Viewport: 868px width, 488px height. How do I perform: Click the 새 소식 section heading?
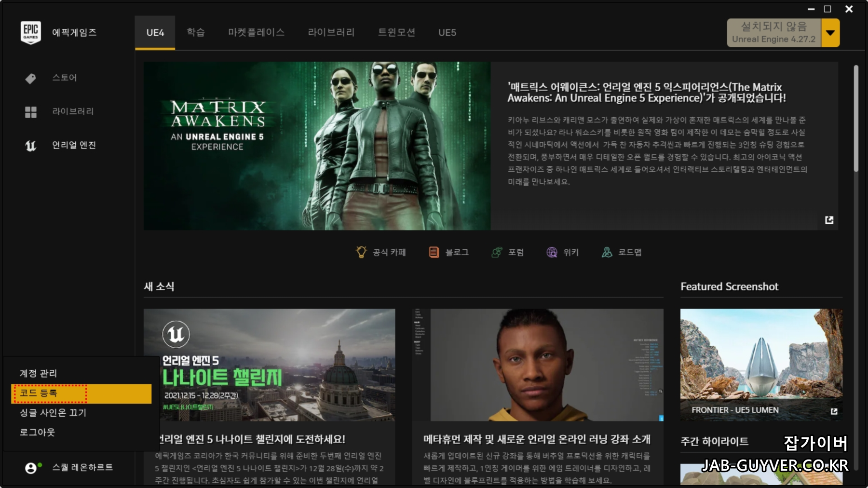tap(159, 286)
